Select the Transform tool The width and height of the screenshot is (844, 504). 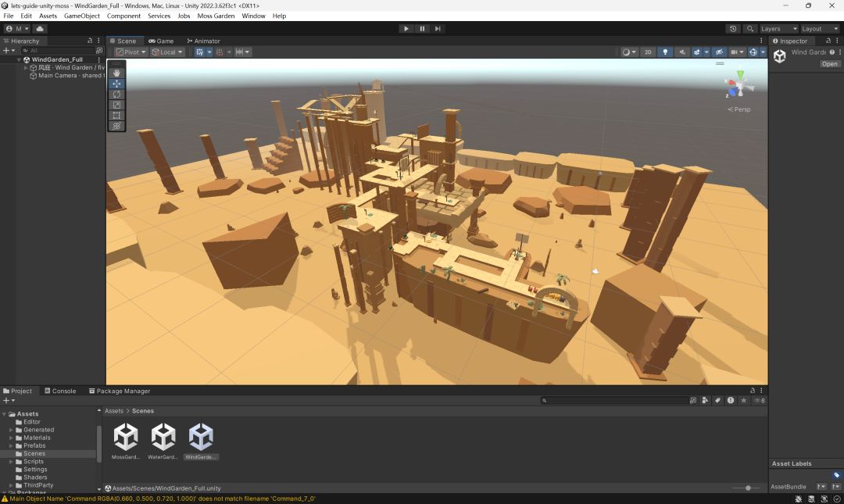[116, 126]
